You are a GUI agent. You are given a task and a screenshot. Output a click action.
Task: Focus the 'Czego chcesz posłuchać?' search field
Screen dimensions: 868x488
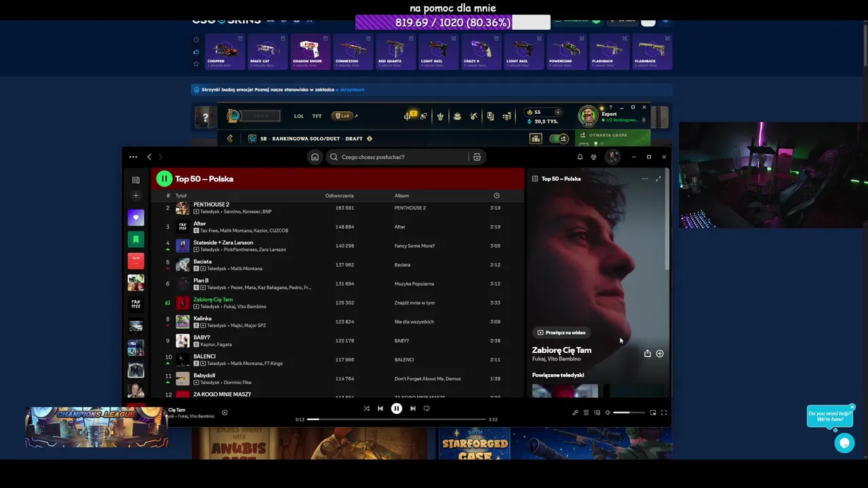point(397,157)
